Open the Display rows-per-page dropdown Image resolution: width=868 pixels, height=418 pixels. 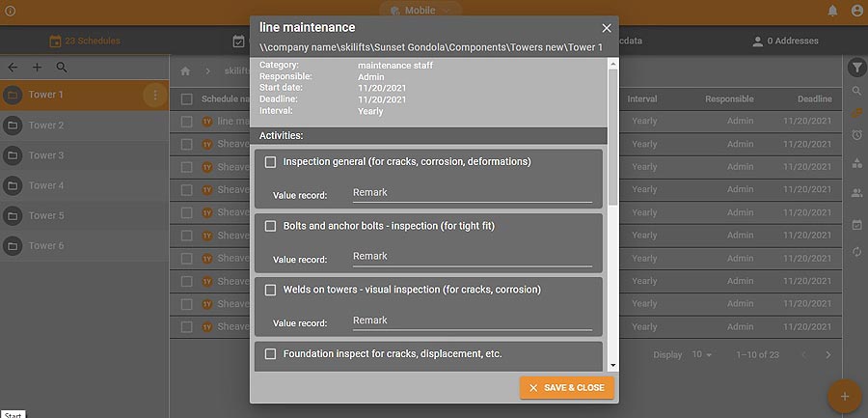pos(701,355)
